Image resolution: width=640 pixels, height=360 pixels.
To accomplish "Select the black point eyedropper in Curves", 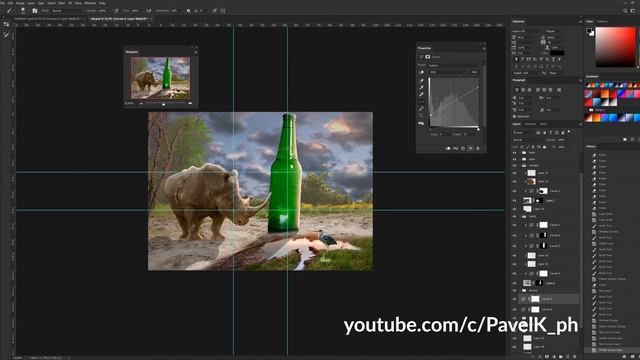I will 421,80.
